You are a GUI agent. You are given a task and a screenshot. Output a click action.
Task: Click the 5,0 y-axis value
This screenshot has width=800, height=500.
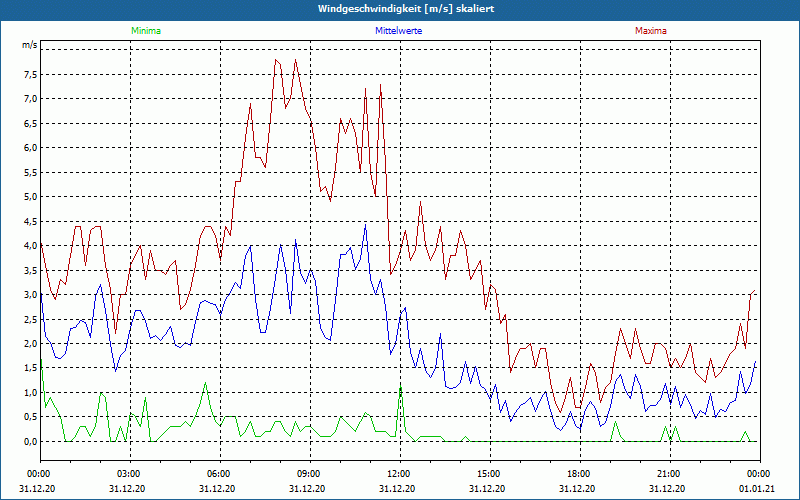[31, 197]
